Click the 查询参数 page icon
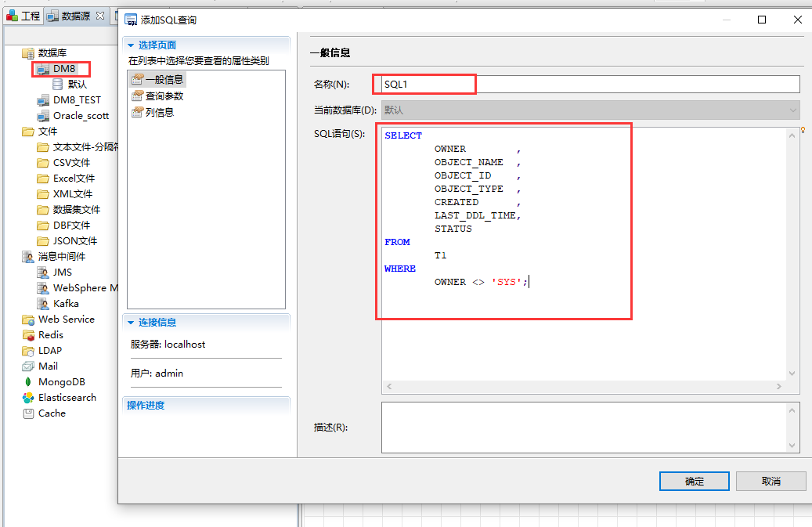Screen dimensions: 812x527 (x=137, y=96)
